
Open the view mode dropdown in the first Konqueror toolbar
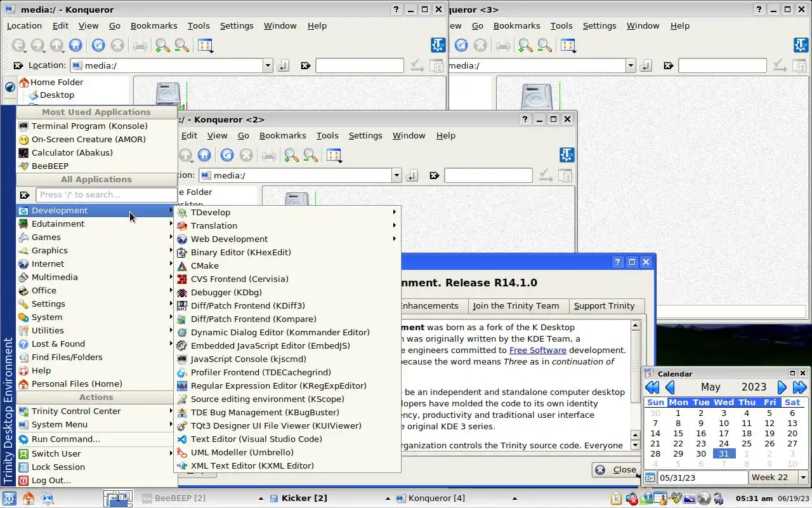point(205,46)
